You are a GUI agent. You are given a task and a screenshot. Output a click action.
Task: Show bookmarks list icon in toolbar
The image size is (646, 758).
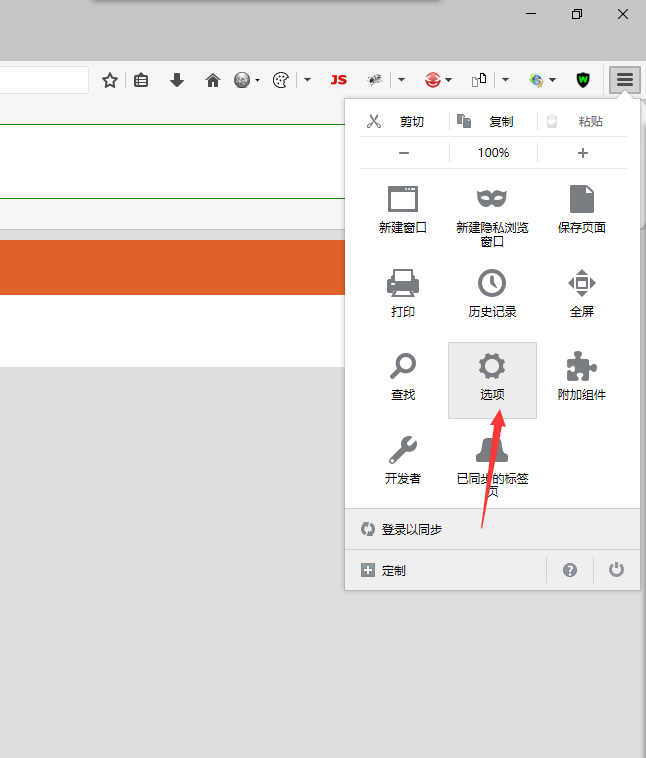141,80
